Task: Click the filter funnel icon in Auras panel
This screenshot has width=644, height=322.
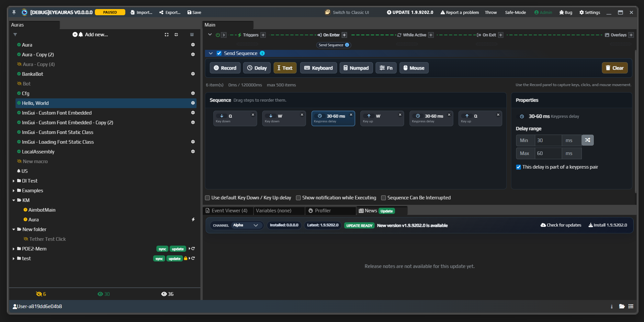Action: click(15, 35)
